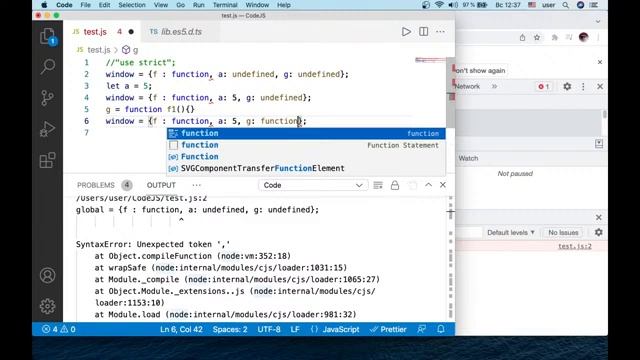This screenshot has width=640, height=360.
Task: Open macOS Spotlight search
Action: click(565, 5)
